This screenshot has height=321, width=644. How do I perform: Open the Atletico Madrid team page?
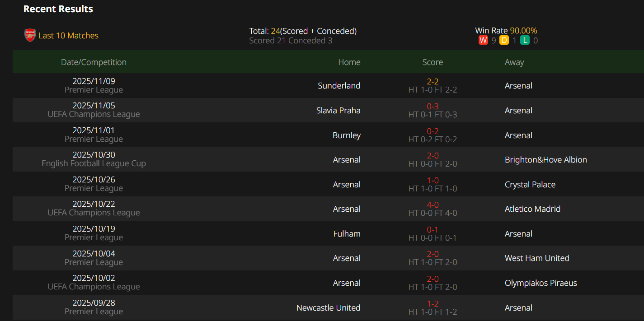532,209
